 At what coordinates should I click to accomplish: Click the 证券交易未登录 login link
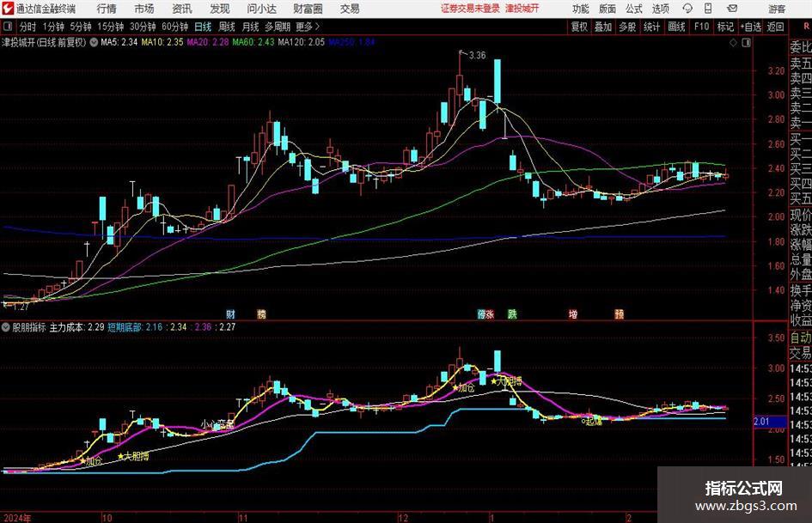470,9
